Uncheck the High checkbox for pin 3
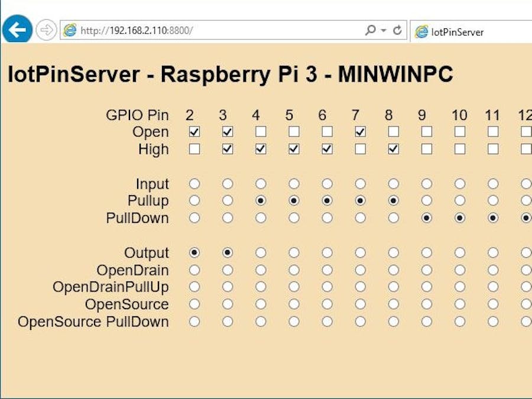532x399 pixels. click(228, 149)
